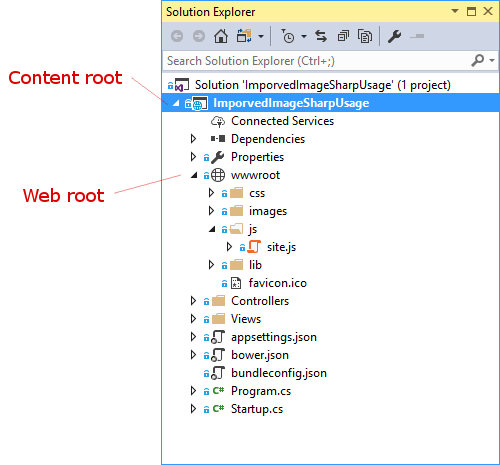Collapse the wwwroot folder
The width and height of the screenshot is (500, 465).
194,175
